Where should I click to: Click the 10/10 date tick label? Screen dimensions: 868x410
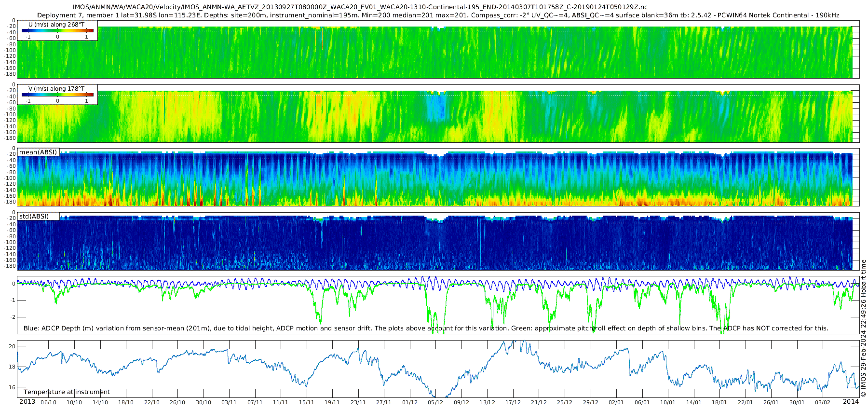(74, 402)
